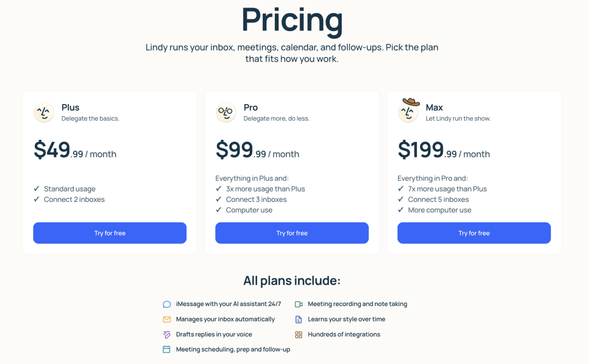The image size is (589, 364).
Task: Click the pencil icon beside Drafts replies
Action: coord(167,334)
